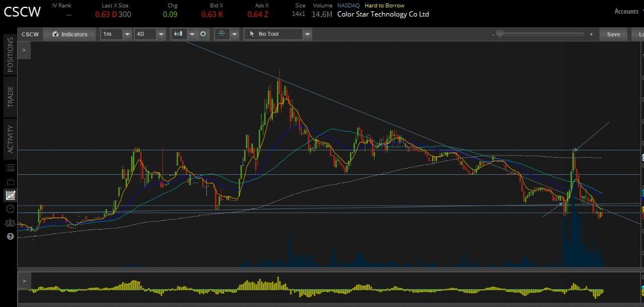Screen dimensions: 644x307
Task: Open the clock refresh icon in sidebar
Action: (x=10, y=209)
